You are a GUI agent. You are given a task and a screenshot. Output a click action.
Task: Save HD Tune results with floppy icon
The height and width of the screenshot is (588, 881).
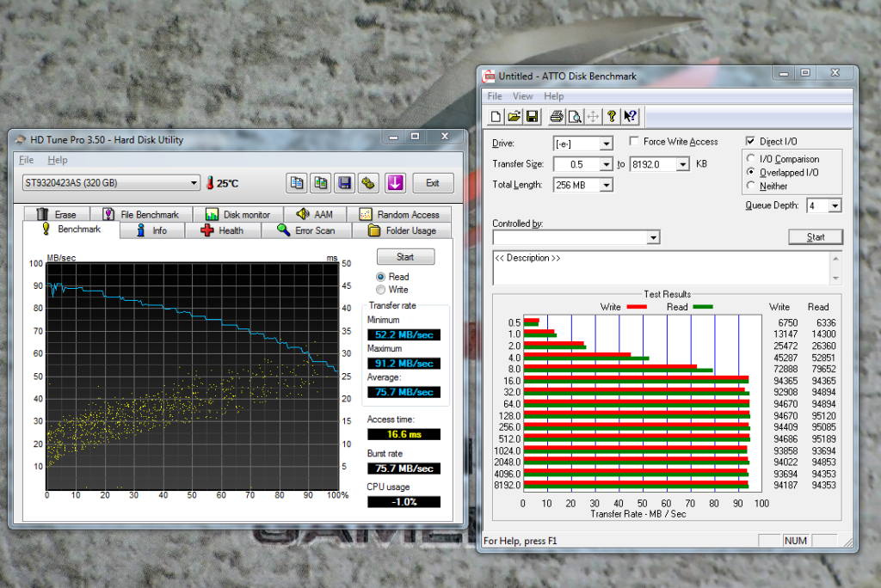tap(345, 182)
